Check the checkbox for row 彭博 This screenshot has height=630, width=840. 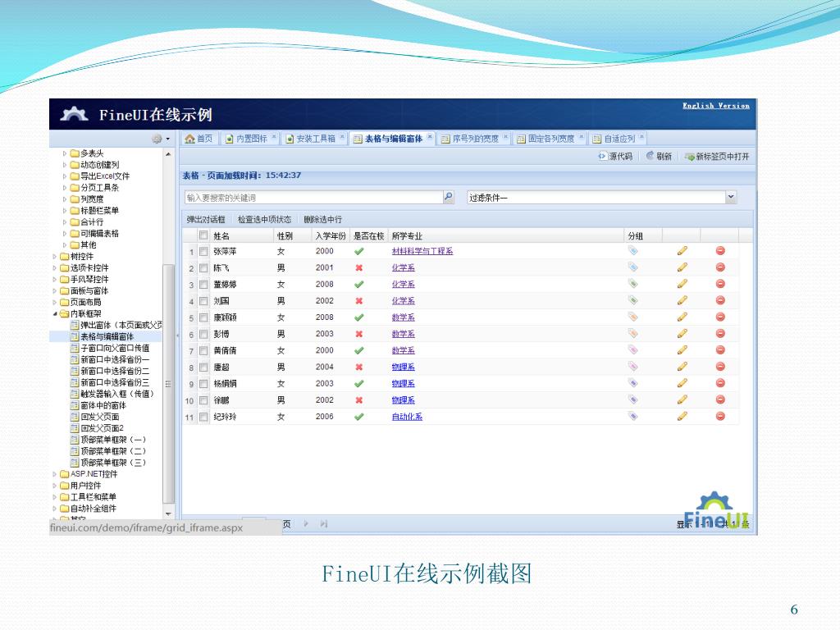[203, 335]
